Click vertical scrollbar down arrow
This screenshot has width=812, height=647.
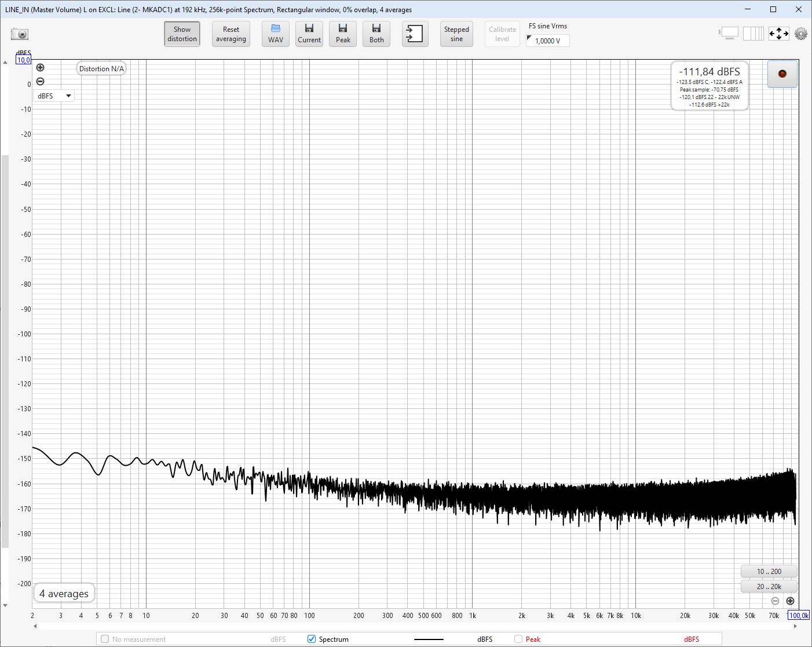[5, 605]
